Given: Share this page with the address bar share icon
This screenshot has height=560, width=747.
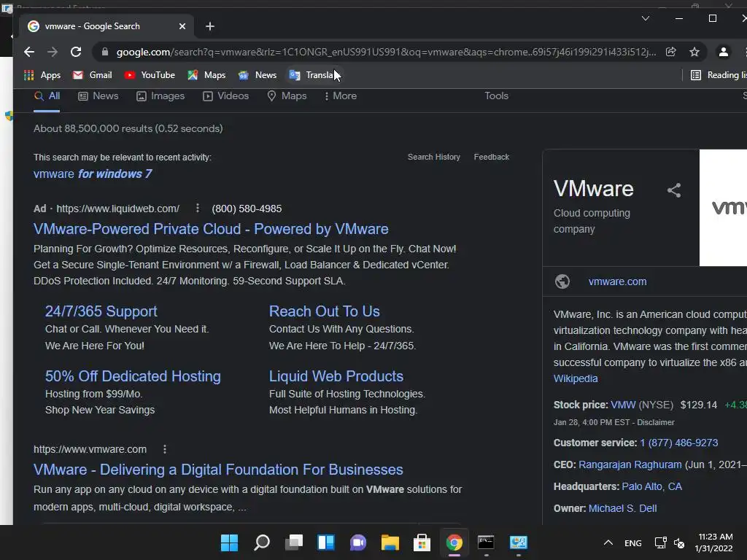Looking at the screenshot, I should 671,52.
